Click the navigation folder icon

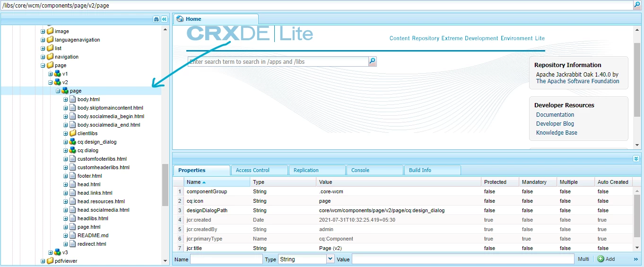click(x=50, y=57)
